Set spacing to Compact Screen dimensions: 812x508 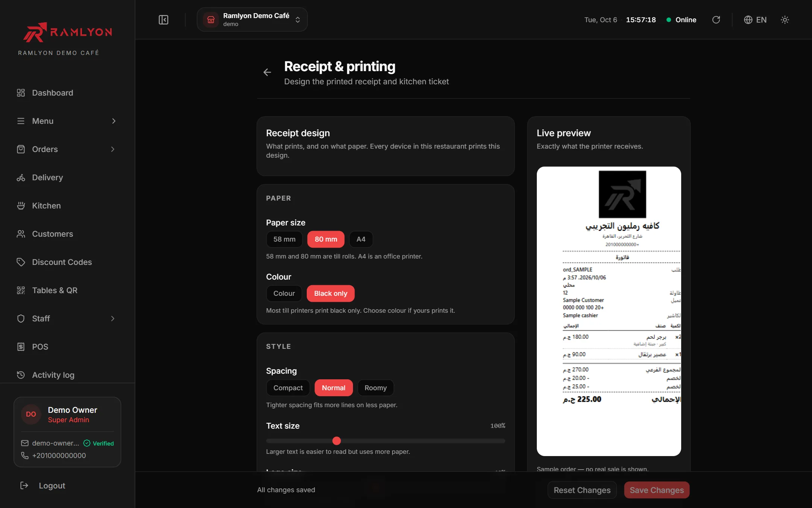click(x=288, y=388)
